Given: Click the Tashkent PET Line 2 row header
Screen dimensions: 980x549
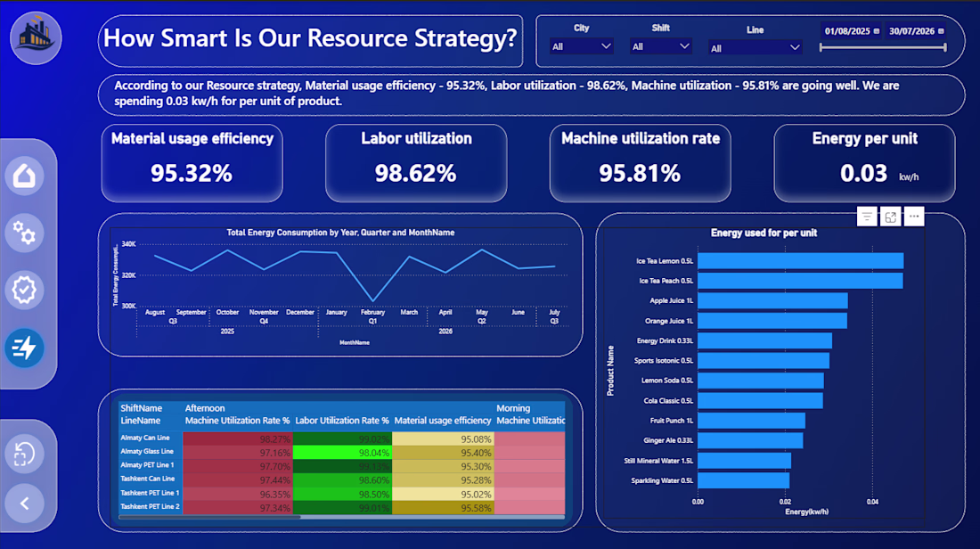Looking at the screenshot, I should [150, 506].
